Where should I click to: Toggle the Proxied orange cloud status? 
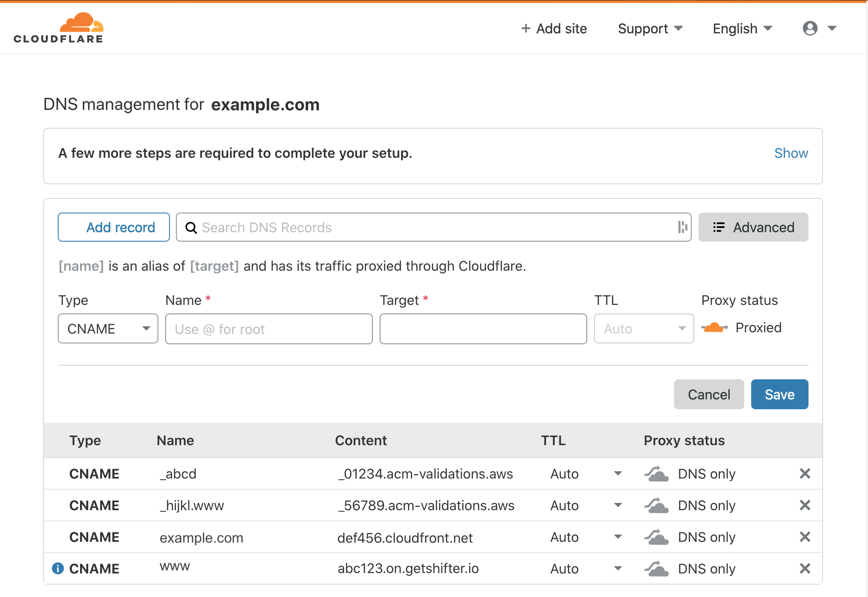[714, 328]
